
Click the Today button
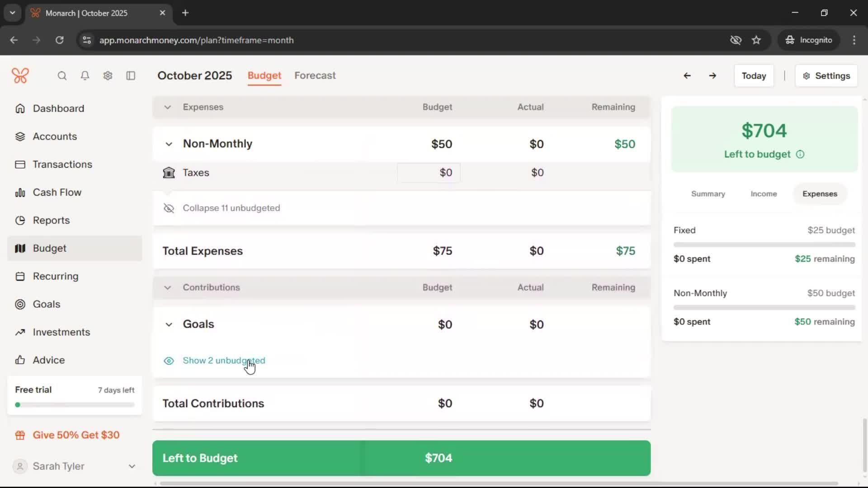pyautogui.click(x=754, y=76)
